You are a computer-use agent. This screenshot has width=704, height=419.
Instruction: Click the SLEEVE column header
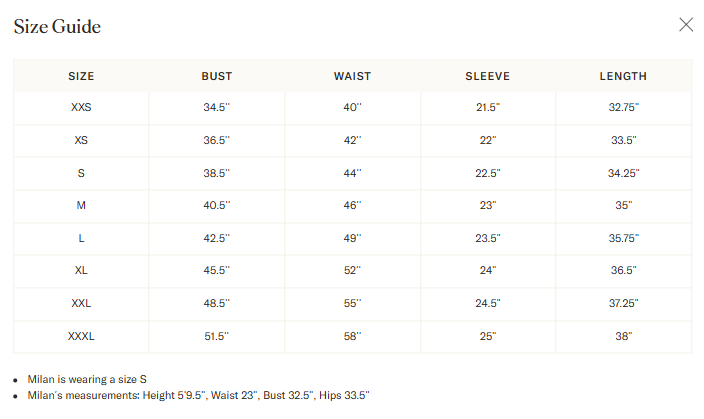[488, 76]
